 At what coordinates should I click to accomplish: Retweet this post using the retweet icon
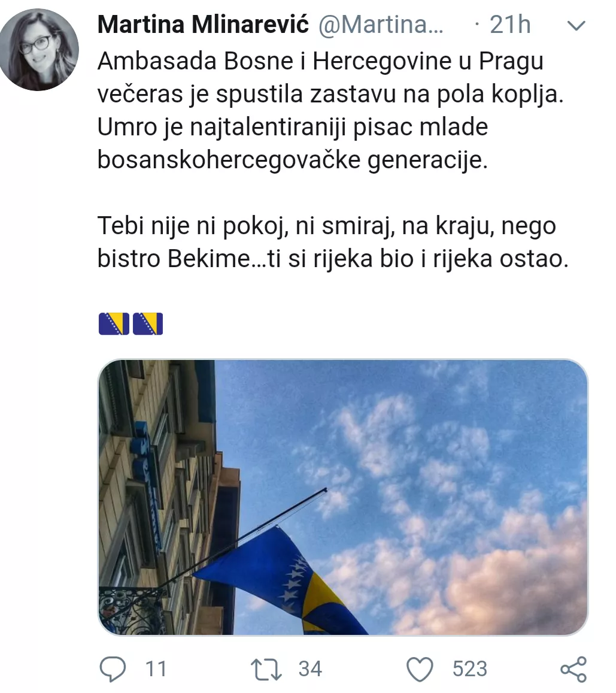coord(266,669)
